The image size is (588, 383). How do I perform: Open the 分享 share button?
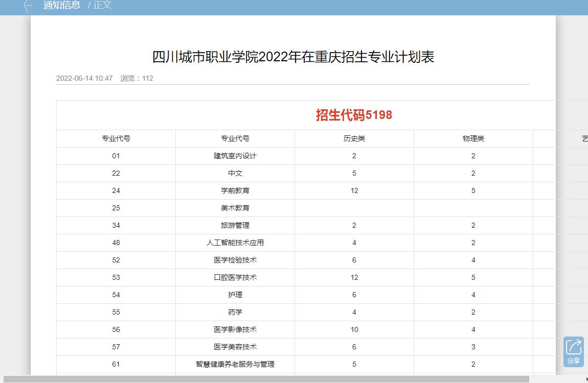[x=573, y=351]
